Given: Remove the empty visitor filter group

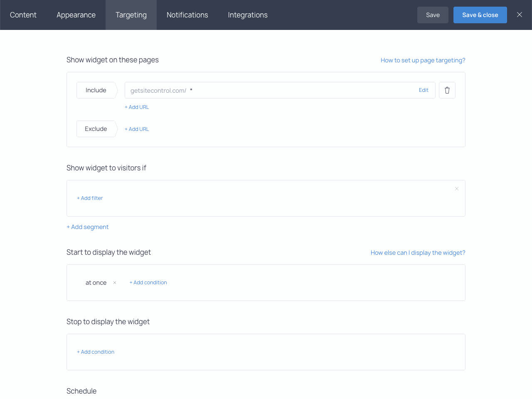Looking at the screenshot, I should click(x=456, y=189).
